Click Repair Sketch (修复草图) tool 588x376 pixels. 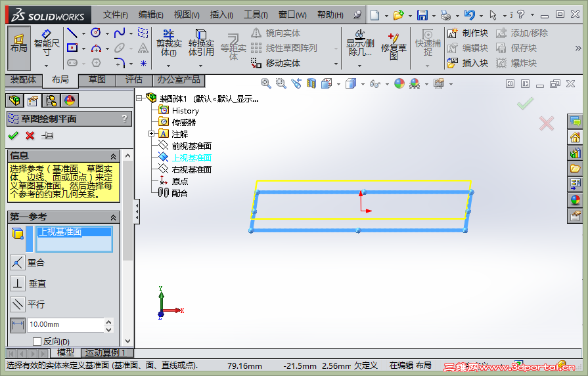[x=394, y=47]
